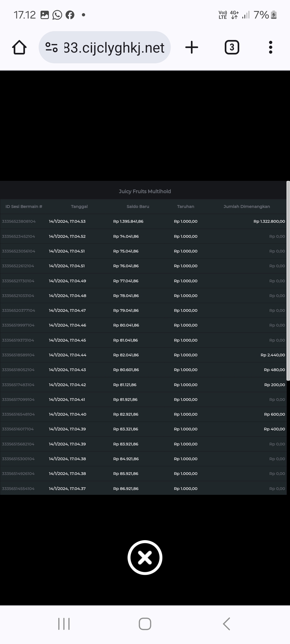Click the Jumlah Dimenangkan column header

coord(247,206)
